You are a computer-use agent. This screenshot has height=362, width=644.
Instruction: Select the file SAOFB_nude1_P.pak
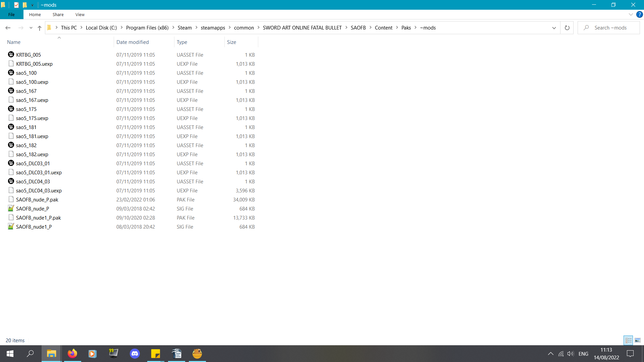click(39, 218)
